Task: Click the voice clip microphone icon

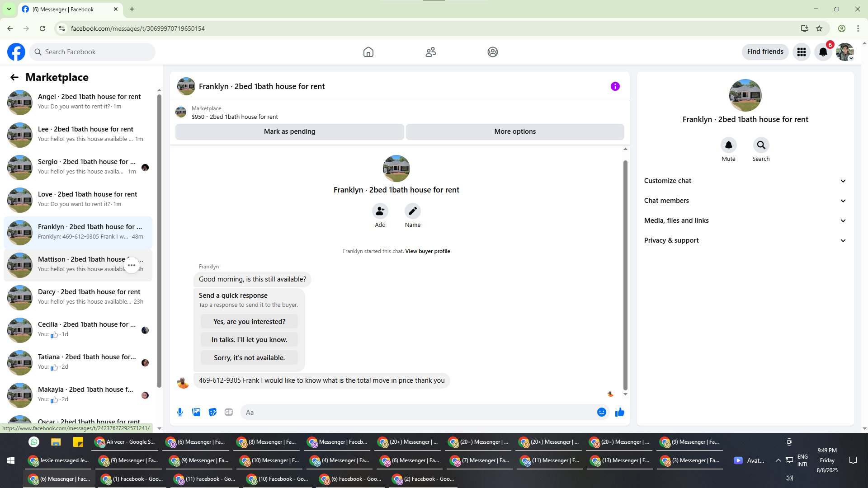Action: pos(180,412)
